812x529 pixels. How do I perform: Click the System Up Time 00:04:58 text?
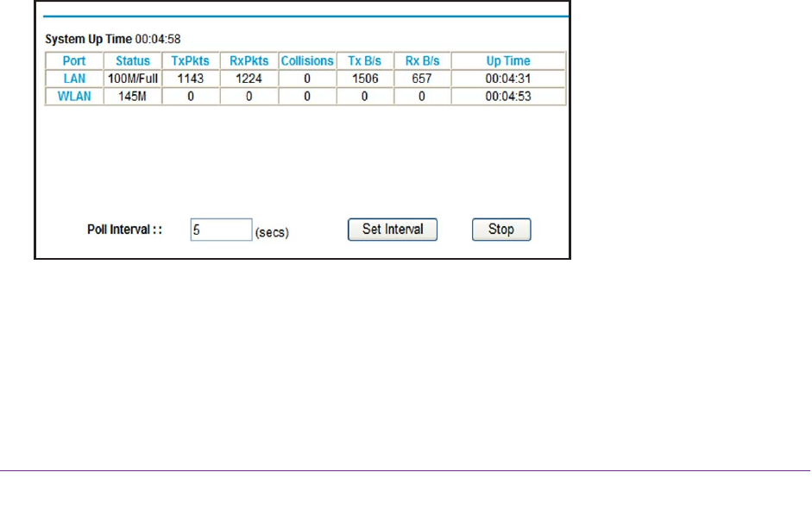[x=113, y=39]
